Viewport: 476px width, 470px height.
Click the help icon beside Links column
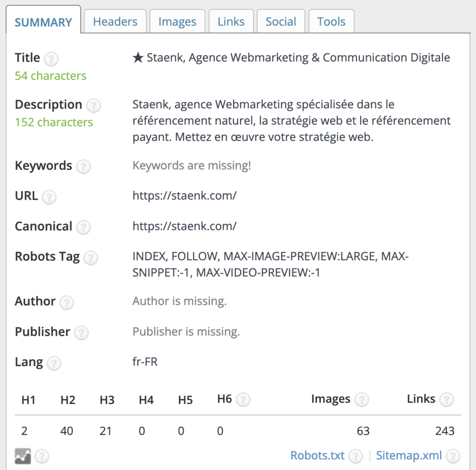[x=447, y=400]
